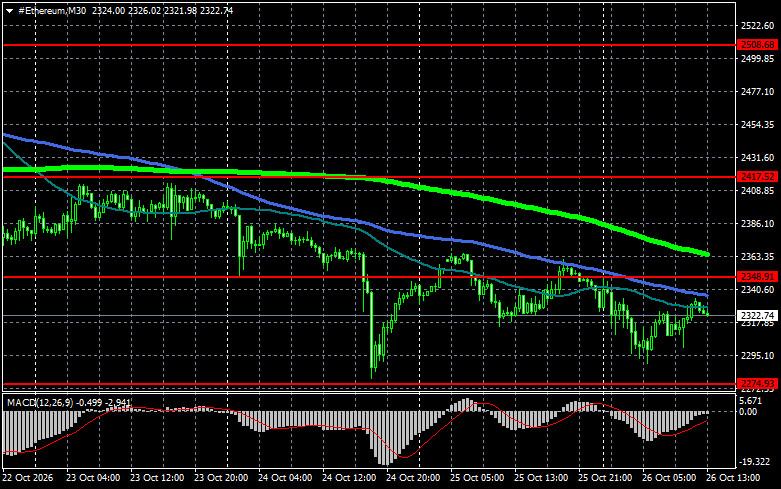Select the 2508.68 red level price label
Screen dimensions: 781x489
tap(758, 45)
